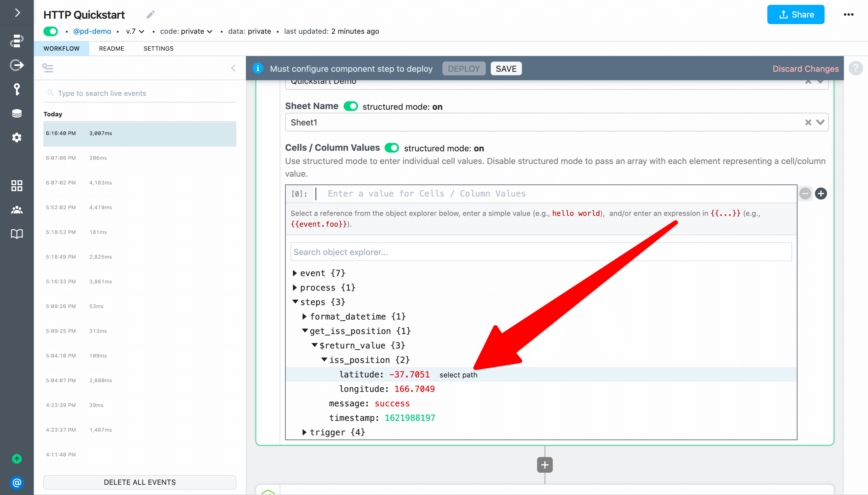Viewport: 868px width, 495px height.
Task: Switch to the SETTINGS tab
Action: pos(158,49)
